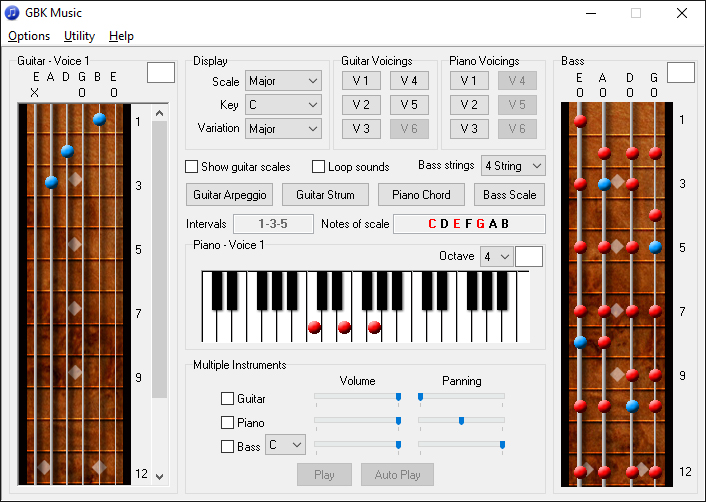
Task: Open the Scale dropdown
Action: point(283,81)
